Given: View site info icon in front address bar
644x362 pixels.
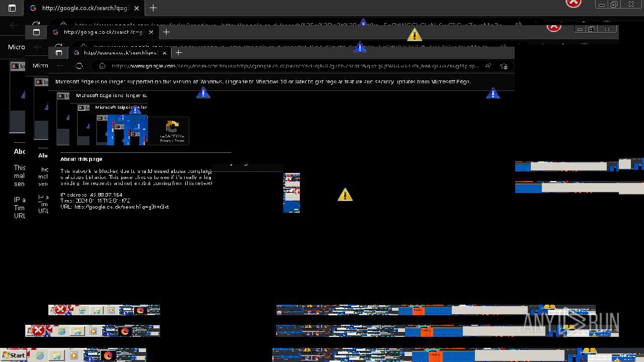Looking at the screenshot, I should click(102, 66).
